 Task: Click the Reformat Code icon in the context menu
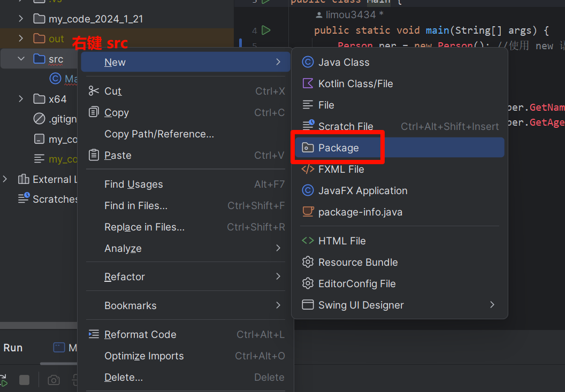pos(94,335)
